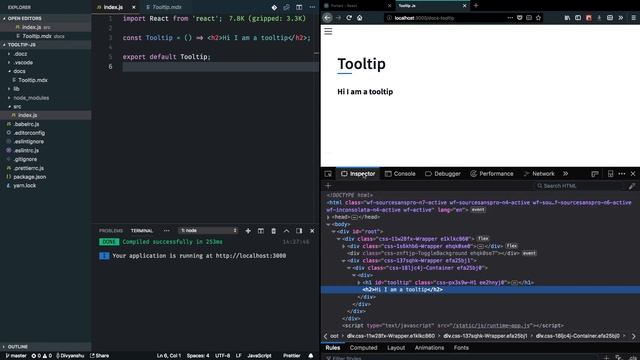This screenshot has width=640, height=360.
Task: Open the docs page hamburger menu
Action: click(x=328, y=31)
